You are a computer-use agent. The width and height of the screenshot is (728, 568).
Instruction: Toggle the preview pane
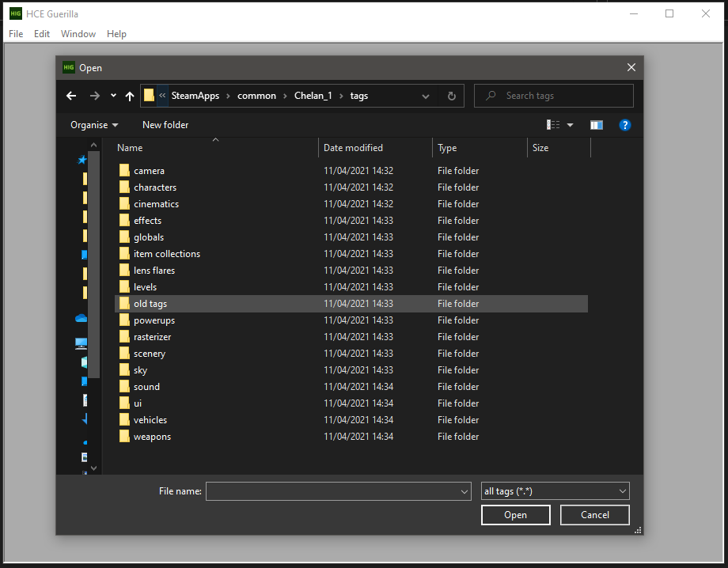click(x=597, y=125)
